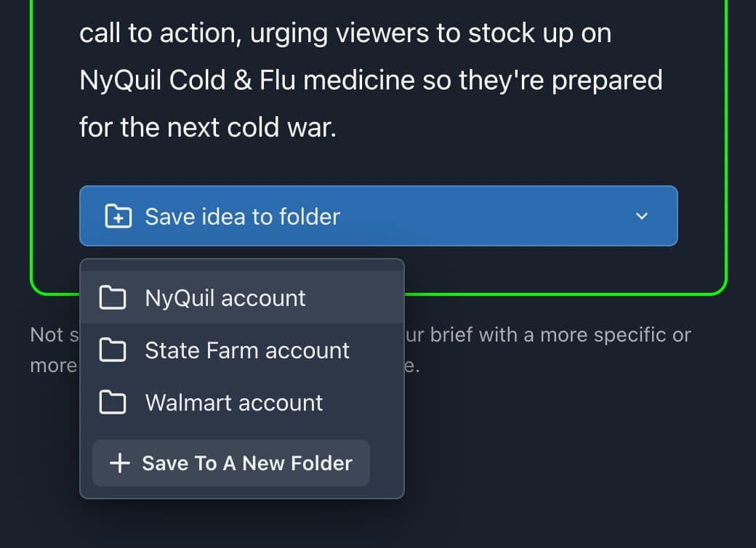
Task: Click the NyQuil account folder icon
Action: [112, 298]
